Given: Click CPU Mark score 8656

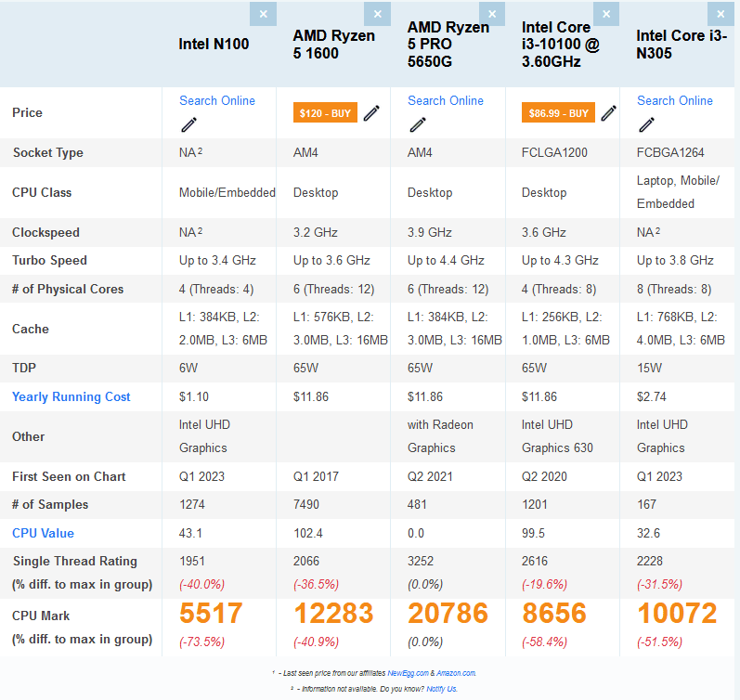Looking at the screenshot, I should pos(554,614).
